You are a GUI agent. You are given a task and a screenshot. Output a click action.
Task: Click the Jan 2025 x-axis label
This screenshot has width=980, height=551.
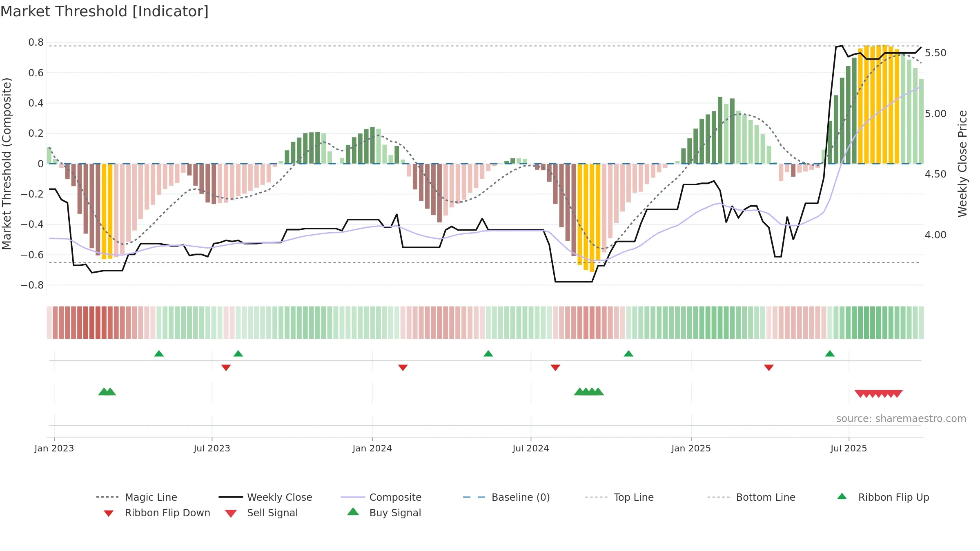tap(691, 448)
